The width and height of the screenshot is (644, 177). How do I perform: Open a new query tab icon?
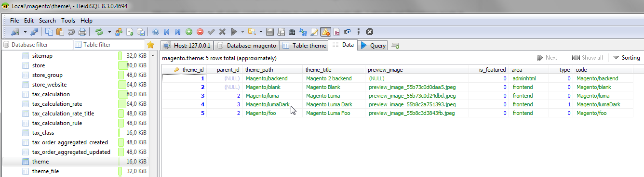395,46
